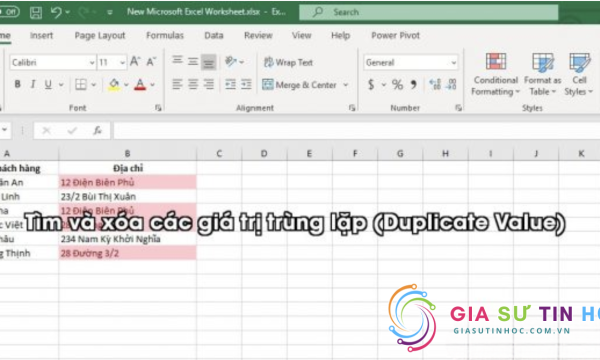The height and width of the screenshot is (360, 600).
Task: Click Percent Style icon
Action: [397, 85]
